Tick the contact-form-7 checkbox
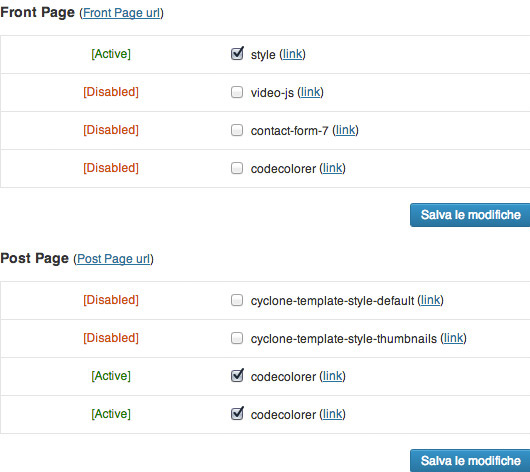The width and height of the screenshot is (530, 472). pyautogui.click(x=237, y=130)
